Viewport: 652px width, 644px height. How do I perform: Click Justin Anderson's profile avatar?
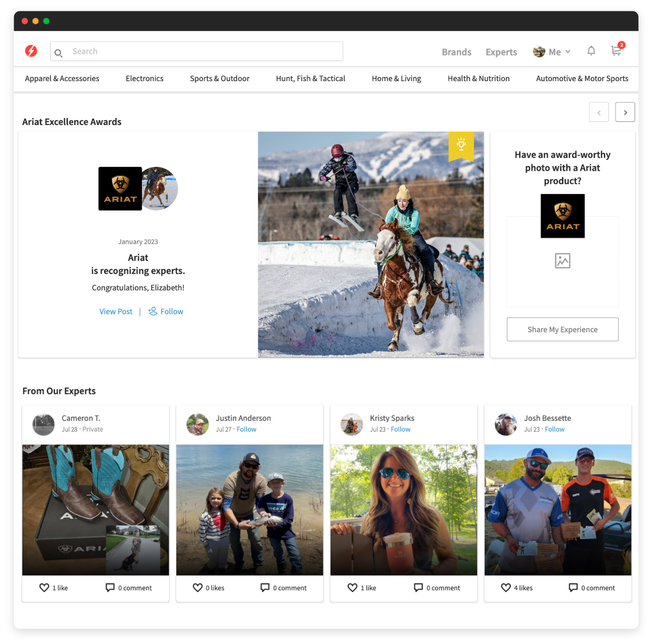click(198, 424)
